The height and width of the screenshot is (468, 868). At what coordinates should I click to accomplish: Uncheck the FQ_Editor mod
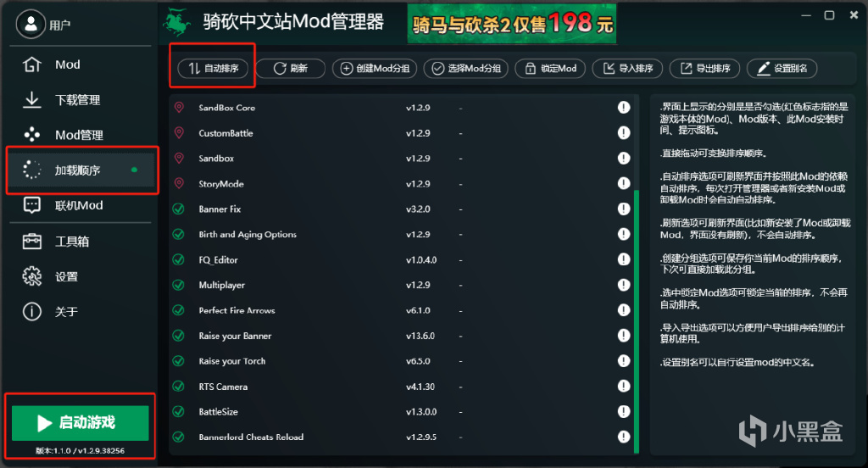[178, 259]
